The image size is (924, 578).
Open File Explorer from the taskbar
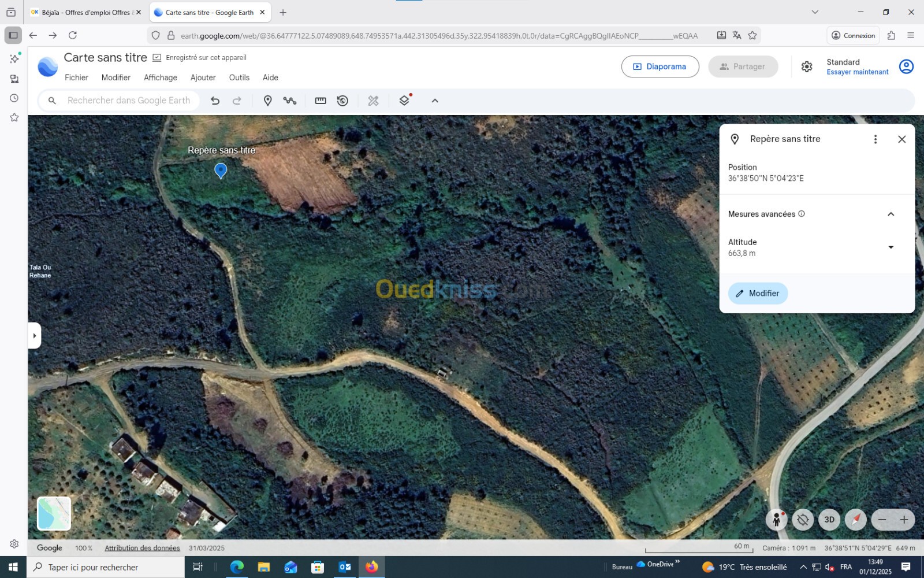click(x=264, y=567)
